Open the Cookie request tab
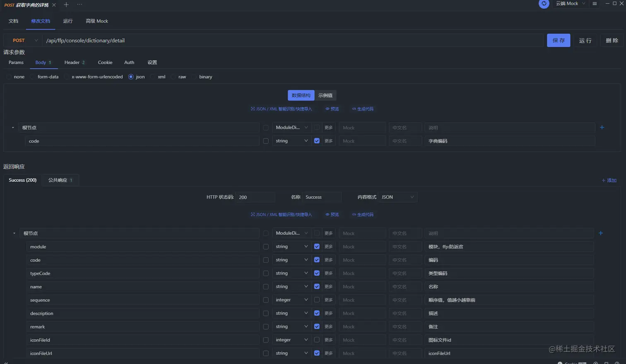The image size is (626, 364). click(105, 63)
